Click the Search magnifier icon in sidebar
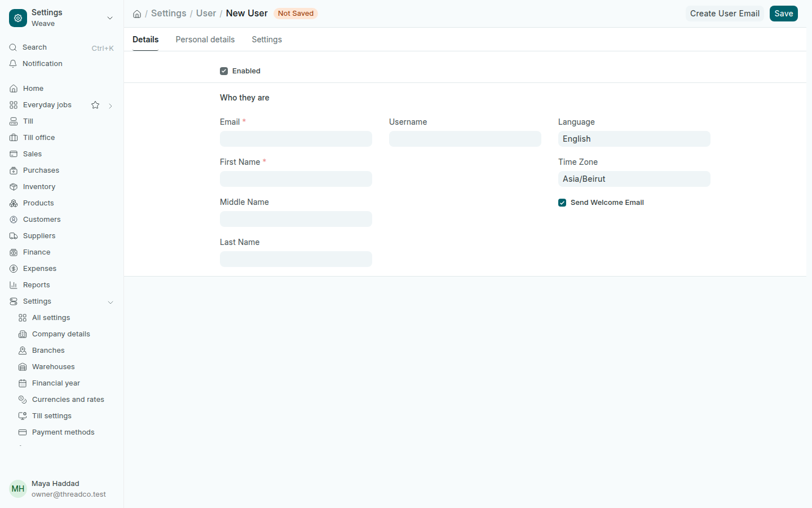This screenshot has height=508, width=812. (13, 47)
